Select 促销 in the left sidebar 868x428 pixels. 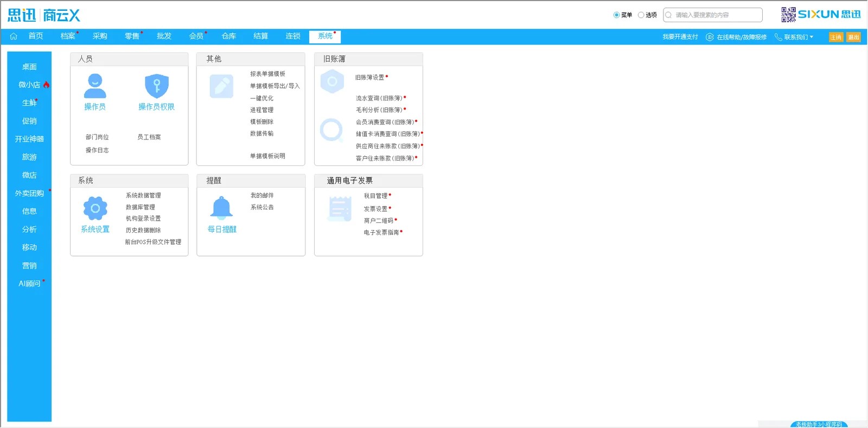tap(29, 121)
